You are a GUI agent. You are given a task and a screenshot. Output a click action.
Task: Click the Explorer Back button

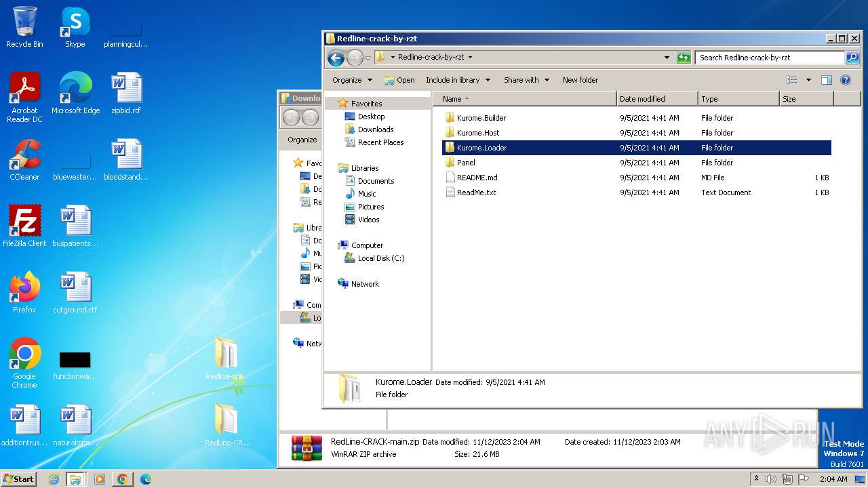coord(336,58)
